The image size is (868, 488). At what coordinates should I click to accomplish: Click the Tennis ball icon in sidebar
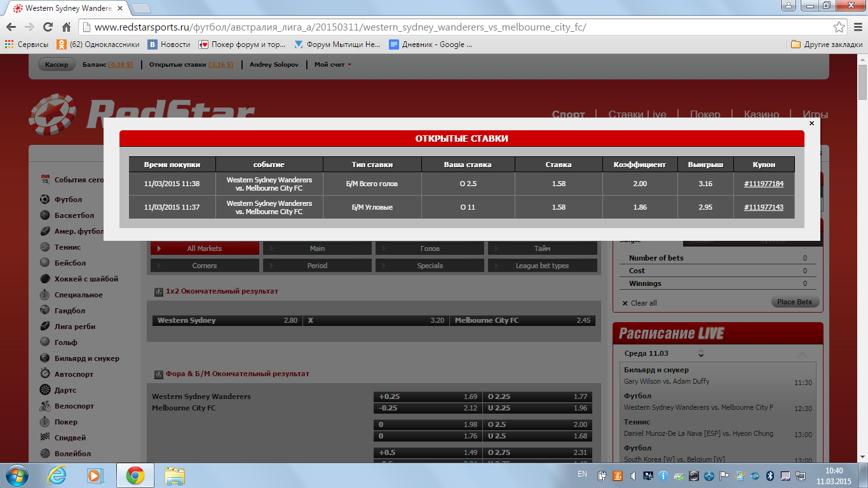click(44, 247)
